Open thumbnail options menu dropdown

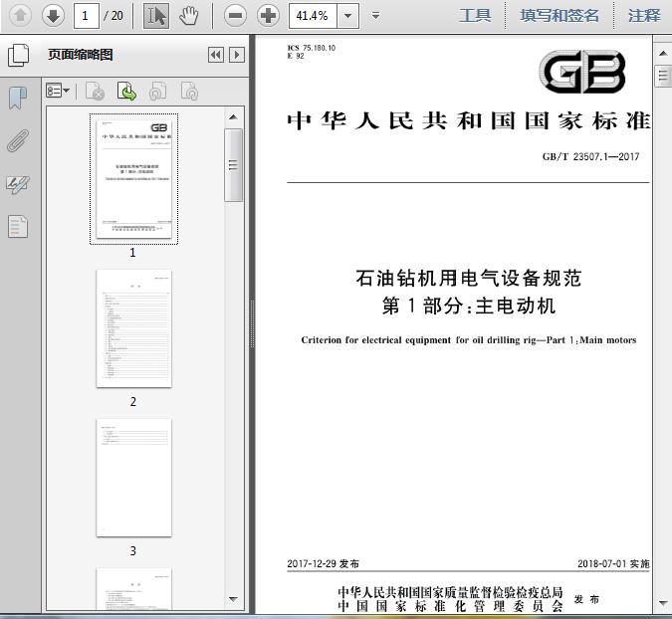59,92
